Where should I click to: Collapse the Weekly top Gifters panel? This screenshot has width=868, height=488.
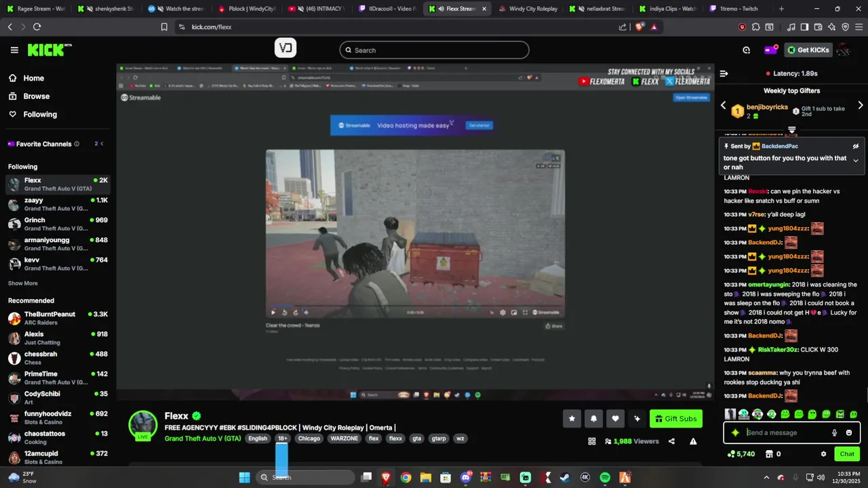[x=791, y=129]
